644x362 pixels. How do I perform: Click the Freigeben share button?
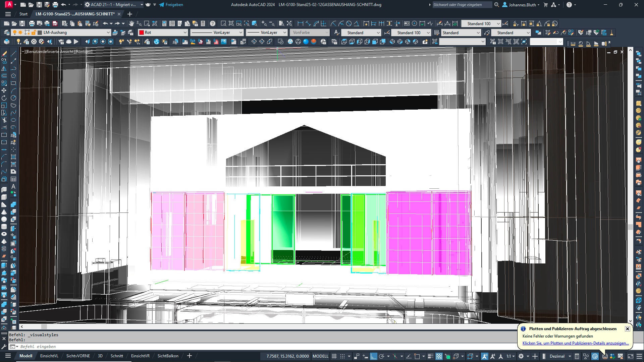[x=171, y=5]
